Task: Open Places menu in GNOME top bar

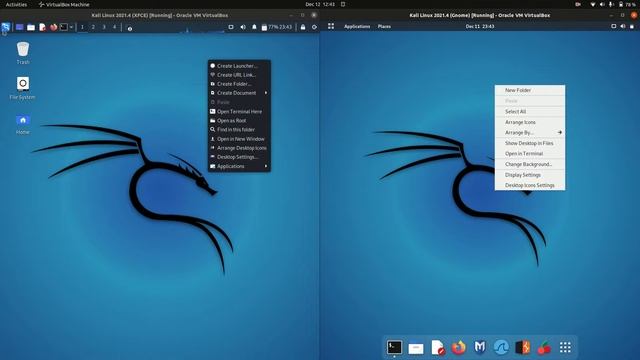Action: coord(384,27)
